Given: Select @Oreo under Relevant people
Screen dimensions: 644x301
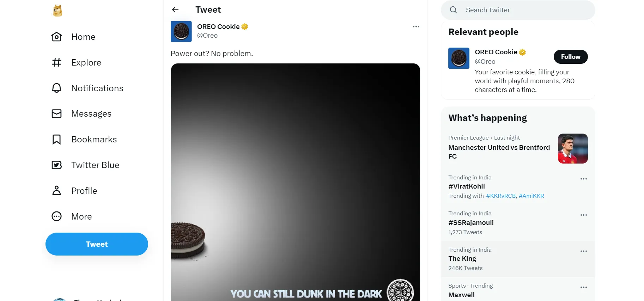Looking at the screenshot, I should [x=485, y=61].
